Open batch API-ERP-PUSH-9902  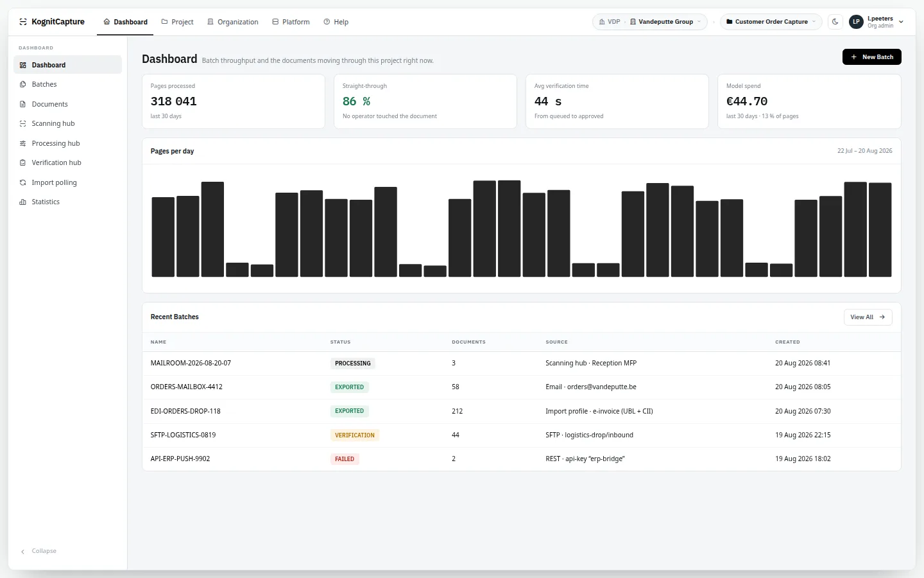(180, 459)
